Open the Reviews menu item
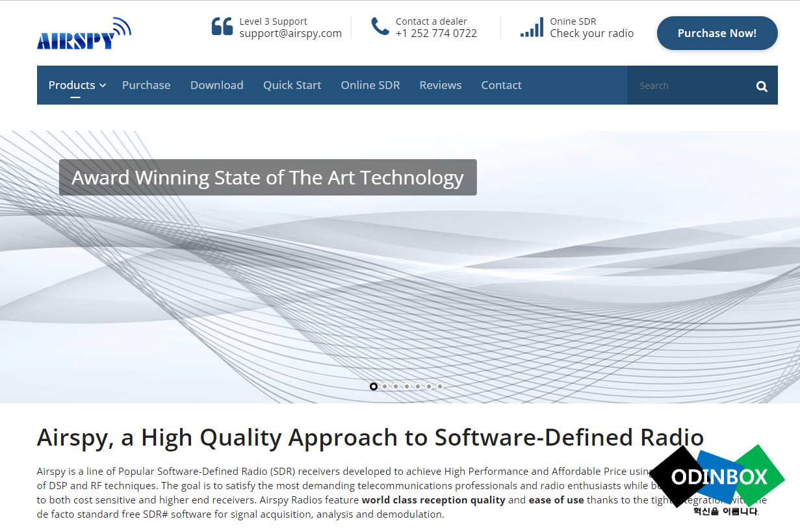This screenshot has height=532, width=800. 441,85
